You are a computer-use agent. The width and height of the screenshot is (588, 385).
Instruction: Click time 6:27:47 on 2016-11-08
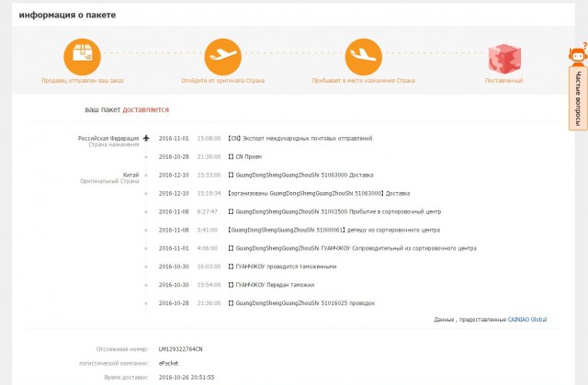click(208, 212)
